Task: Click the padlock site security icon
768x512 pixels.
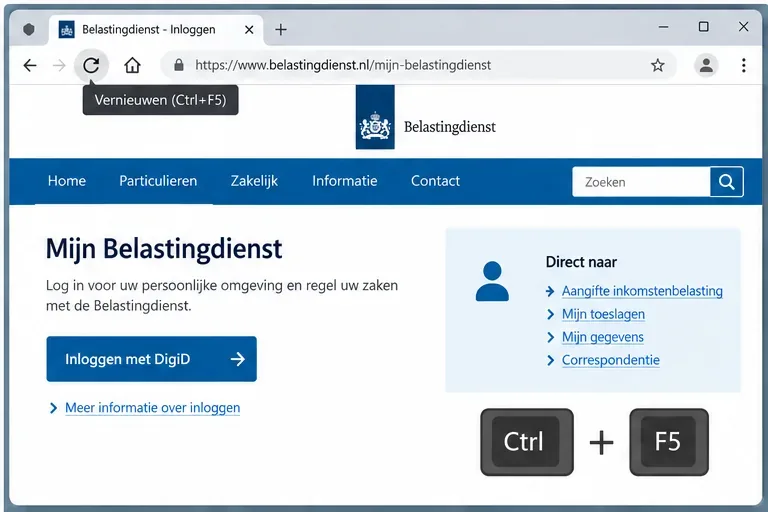Action: tap(179, 65)
